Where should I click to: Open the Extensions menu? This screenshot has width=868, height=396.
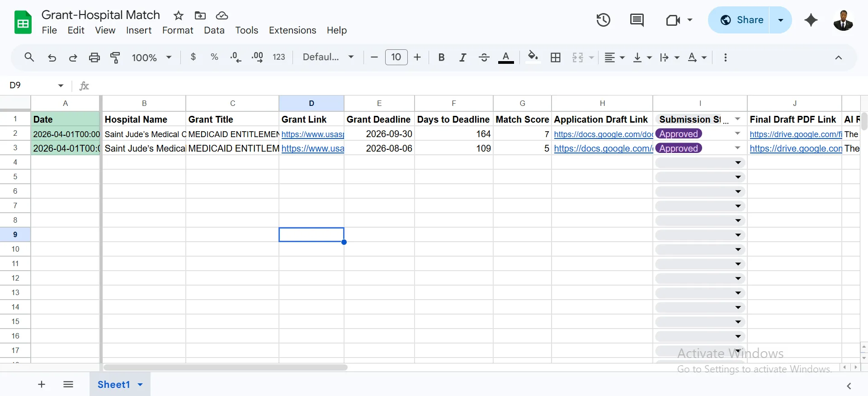[292, 30]
